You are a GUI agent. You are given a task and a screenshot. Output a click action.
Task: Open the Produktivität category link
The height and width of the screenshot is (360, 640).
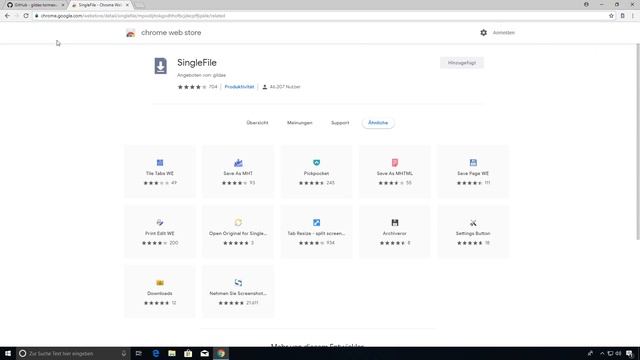[x=239, y=87]
